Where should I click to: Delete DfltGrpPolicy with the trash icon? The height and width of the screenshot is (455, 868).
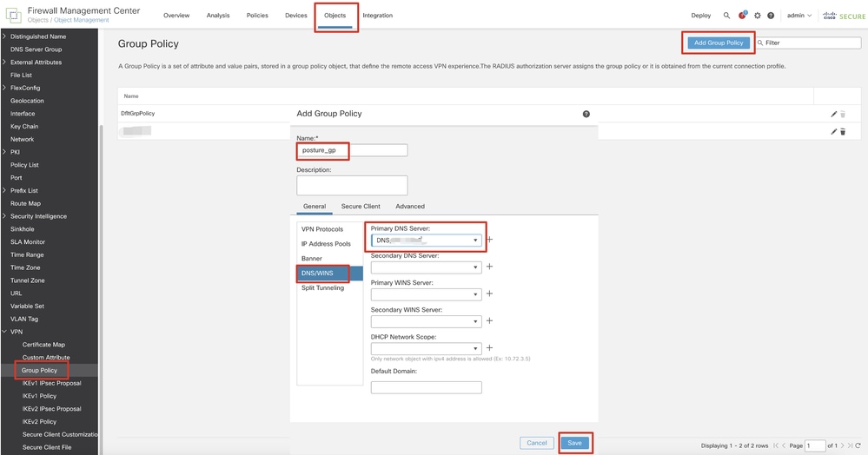click(x=843, y=114)
